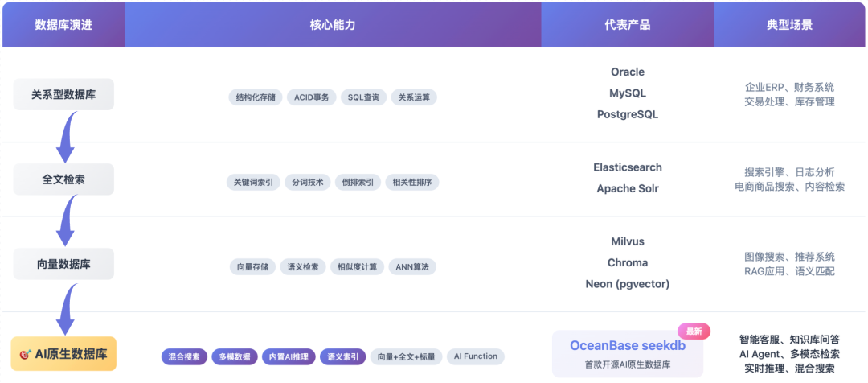Select the 关系型数据库 stage box
This screenshot has height=383, width=868.
click(63, 94)
